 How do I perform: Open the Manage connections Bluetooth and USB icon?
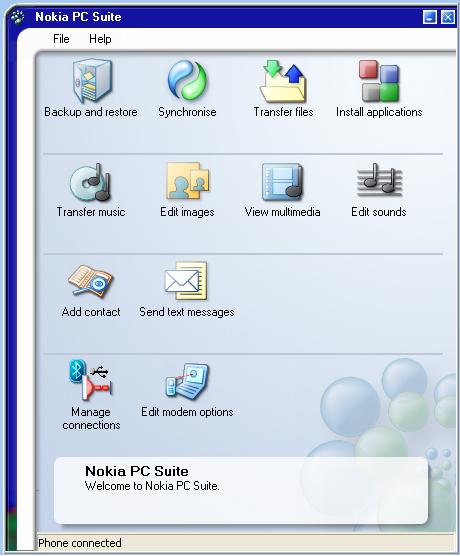[x=91, y=380]
